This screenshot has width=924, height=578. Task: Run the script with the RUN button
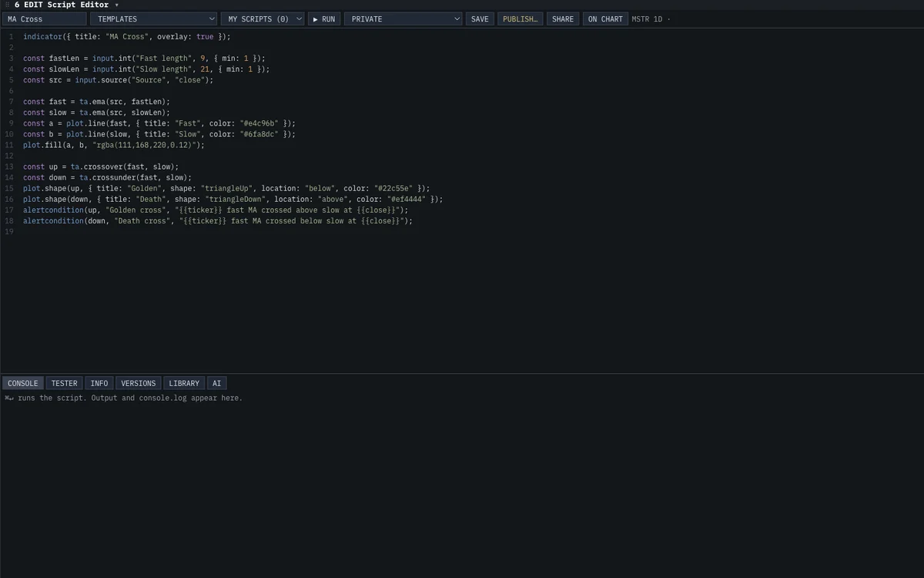coord(324,18)
